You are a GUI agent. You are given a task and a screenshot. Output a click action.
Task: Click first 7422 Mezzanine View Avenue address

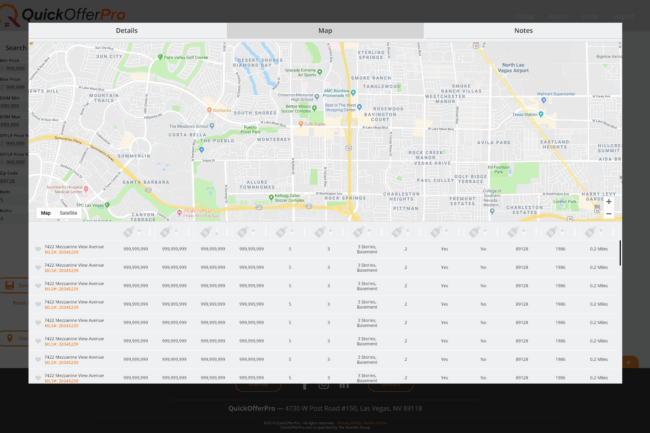[x=74, y=246]
